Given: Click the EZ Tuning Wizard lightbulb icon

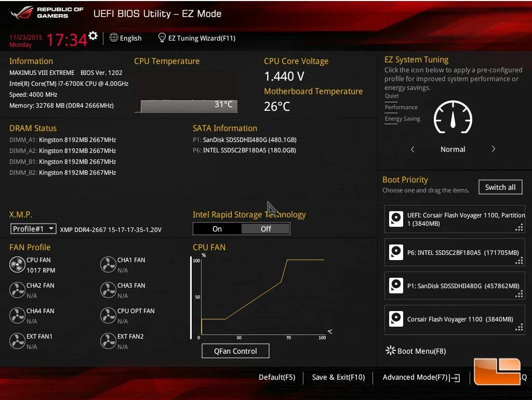Looking at the screenshot, I should [162, 37].
